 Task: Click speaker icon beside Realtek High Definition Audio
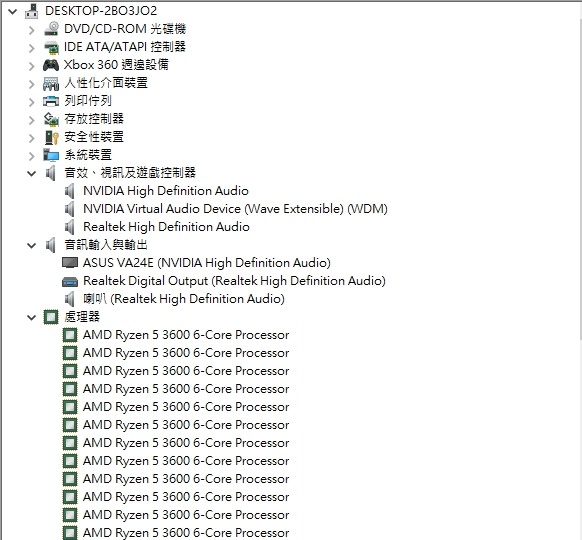(69, 227)
